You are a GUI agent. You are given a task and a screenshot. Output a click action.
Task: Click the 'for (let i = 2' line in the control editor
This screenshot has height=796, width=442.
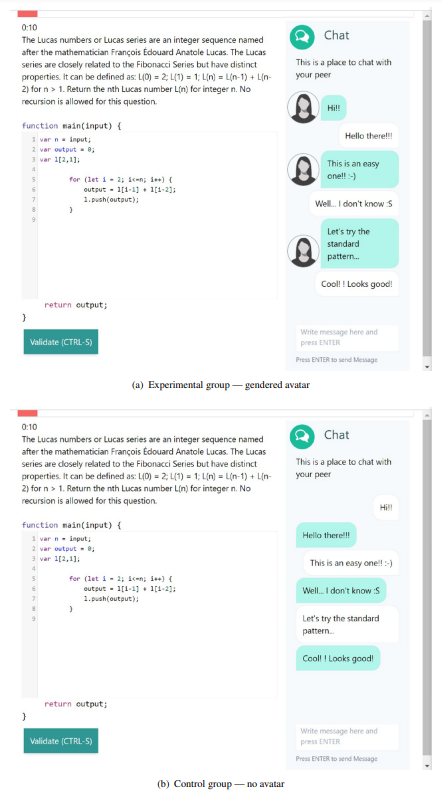pyautogui.click(x=122, y=579)
